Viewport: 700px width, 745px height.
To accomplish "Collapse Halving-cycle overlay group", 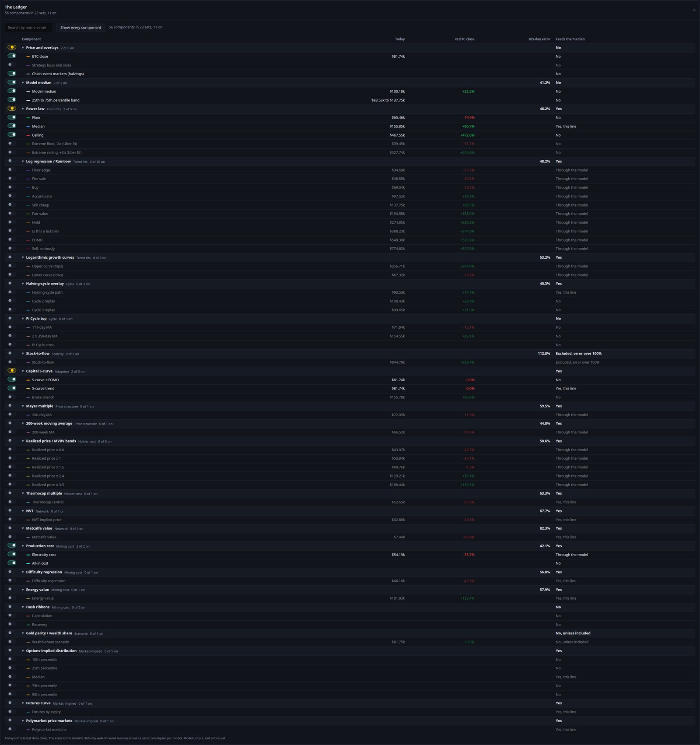I will pos(23,284).
